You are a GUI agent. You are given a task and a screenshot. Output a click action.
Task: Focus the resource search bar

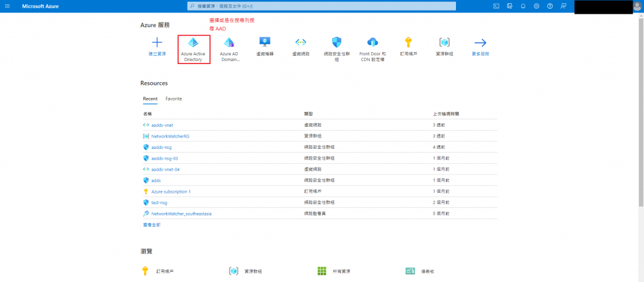pyautogui.click(x=321, y=6)
